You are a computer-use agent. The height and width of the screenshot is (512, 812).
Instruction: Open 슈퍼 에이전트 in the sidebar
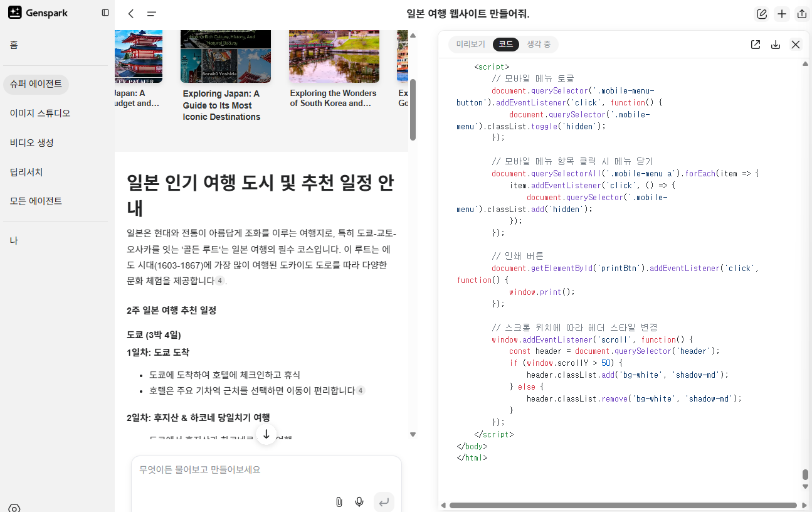[36, 84]
